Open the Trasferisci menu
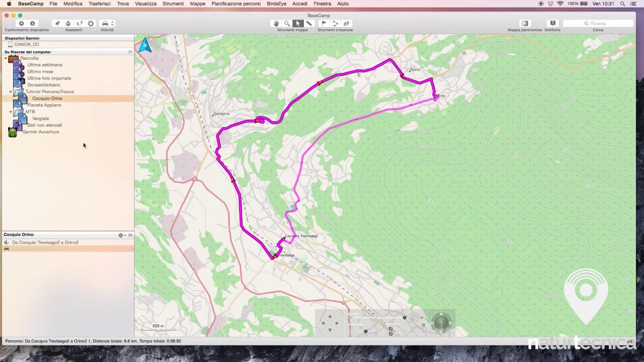Screen dimensions: 644x362 click(x=100, y=4)
